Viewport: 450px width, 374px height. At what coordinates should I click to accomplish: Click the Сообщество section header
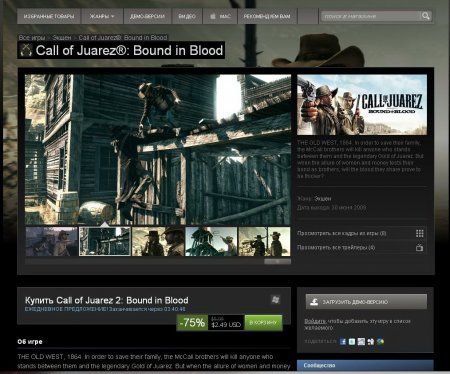(365, 365)
